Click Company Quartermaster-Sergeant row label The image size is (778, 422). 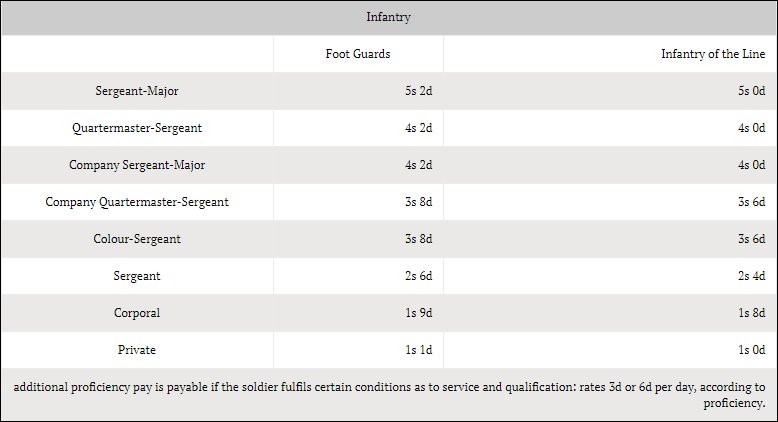(137, 202)
